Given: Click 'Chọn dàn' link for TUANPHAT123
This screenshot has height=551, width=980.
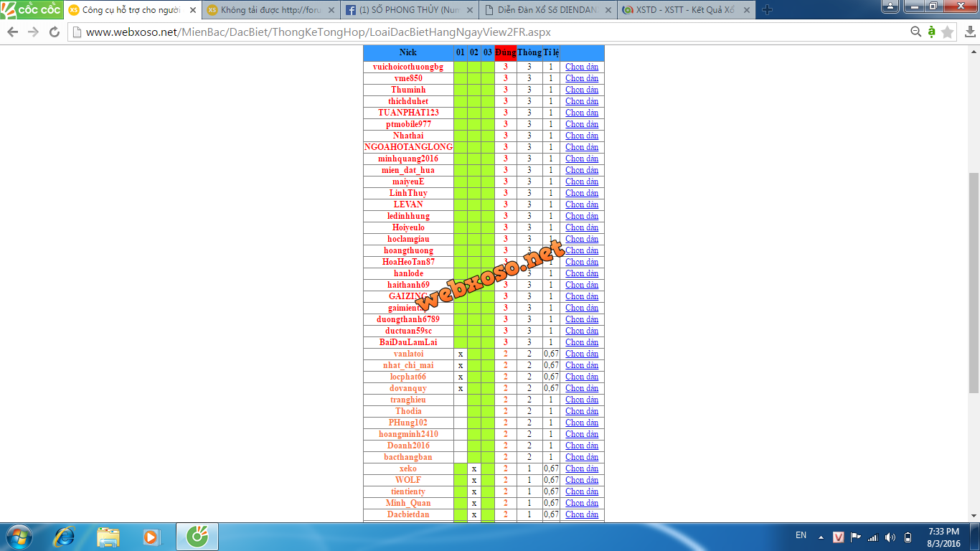Looking at the screenshot, I should 582,113.
